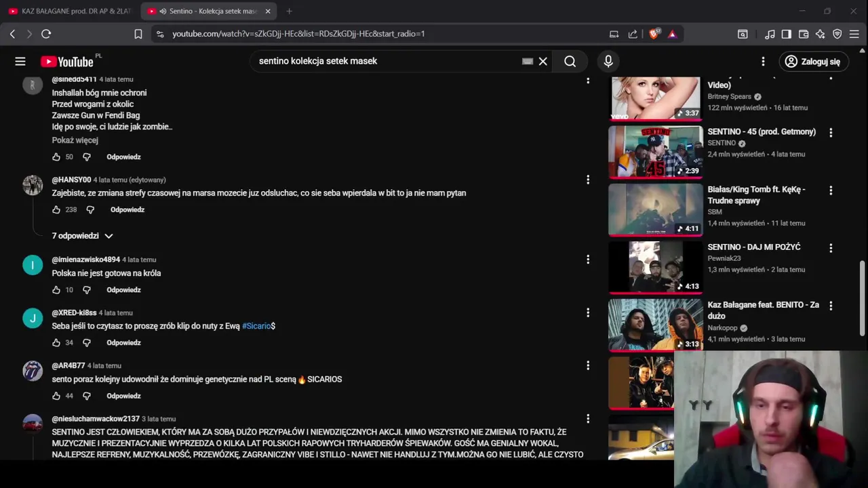Open options for Kaz Bałagane Za dużo video
868x488 pixels.
click(831, 306)
